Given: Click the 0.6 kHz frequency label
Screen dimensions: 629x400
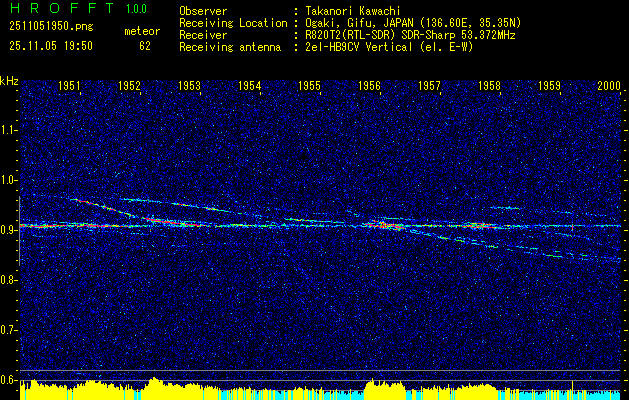Looking at the screenshot, I should (9, 380).
